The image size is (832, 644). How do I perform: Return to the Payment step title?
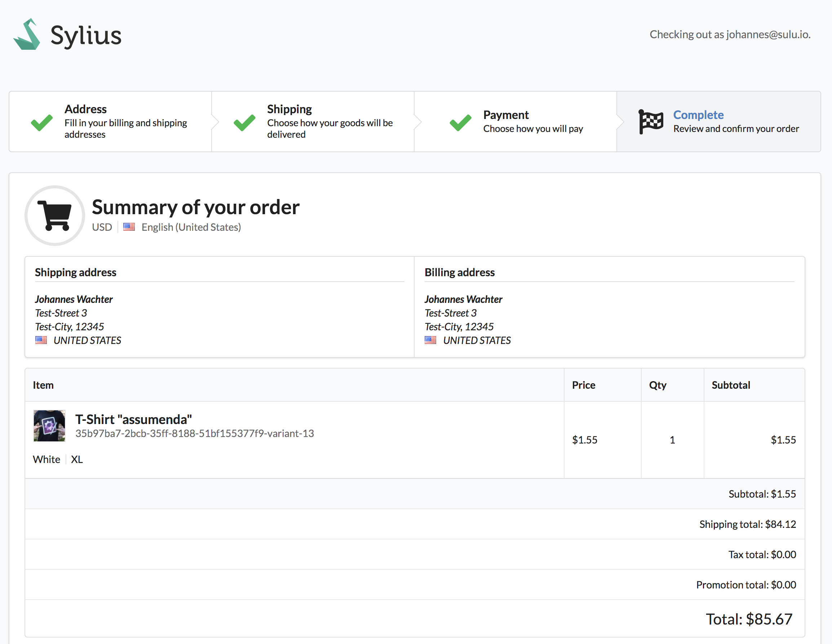(506, 115)
